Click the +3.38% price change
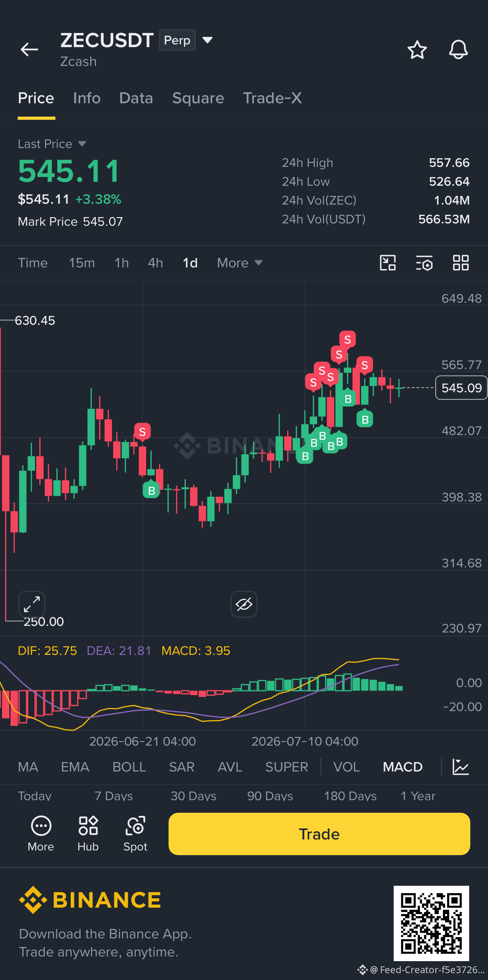 pyautogui.click(x=98, y=199)
